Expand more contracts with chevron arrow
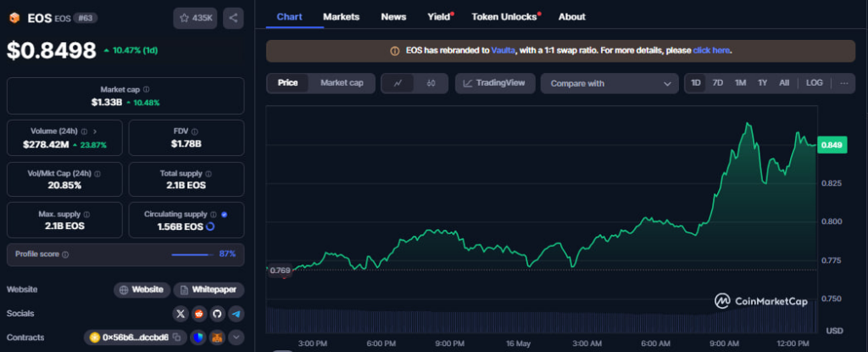Viewport: 868px width, 352px height. coord(236,338)
